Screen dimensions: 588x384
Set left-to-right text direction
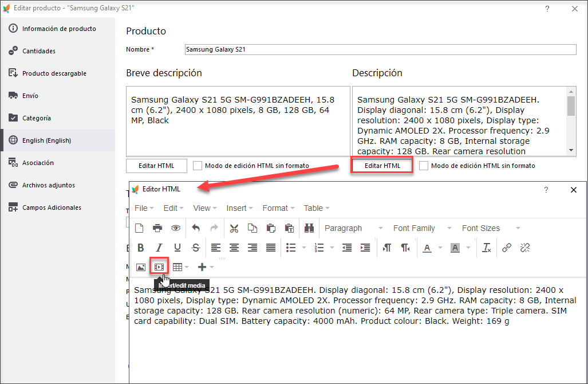click(386, 248)
